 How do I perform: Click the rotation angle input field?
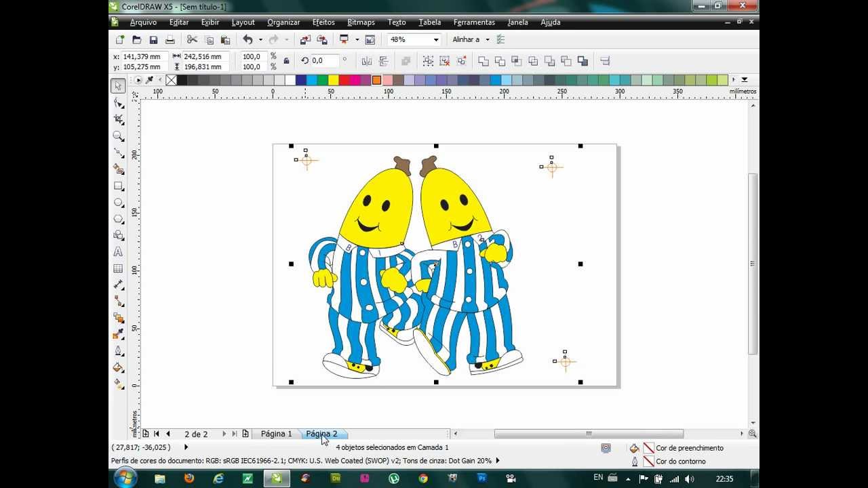[x=324, y=61]
